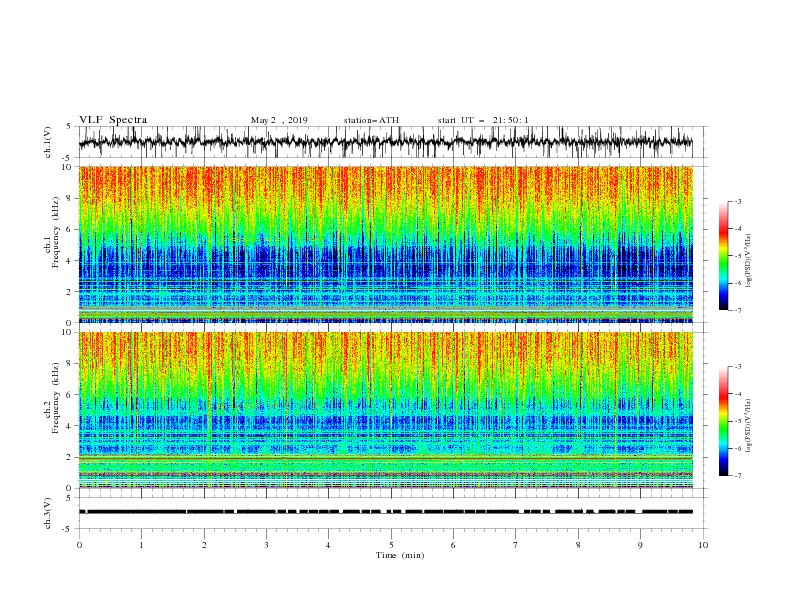Click the "2" tick on the time axis

204,545
